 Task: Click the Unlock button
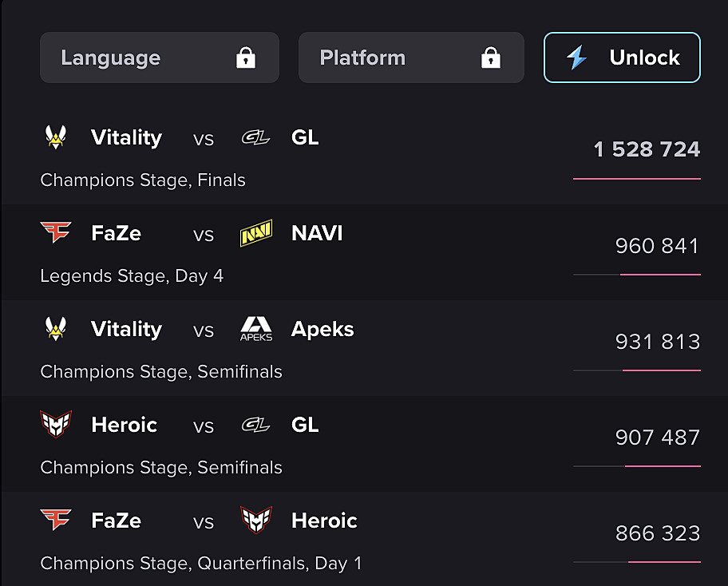click(x=622, y=57)
